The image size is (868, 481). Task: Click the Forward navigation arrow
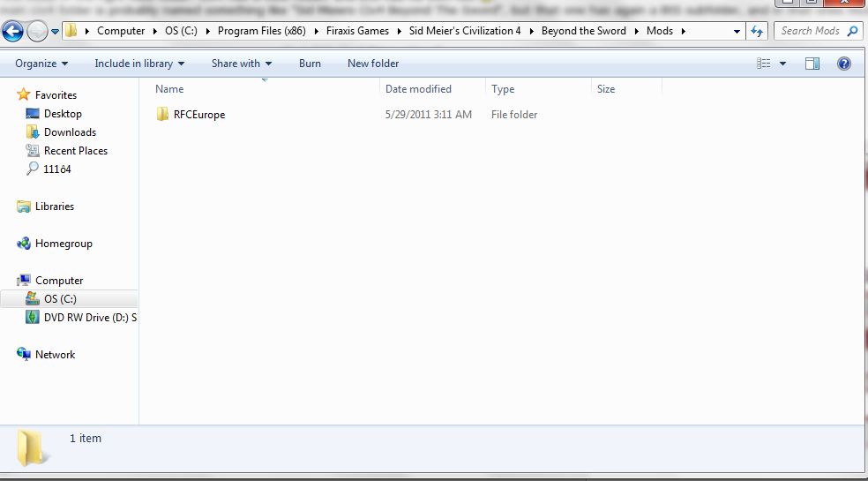(37, 31)
